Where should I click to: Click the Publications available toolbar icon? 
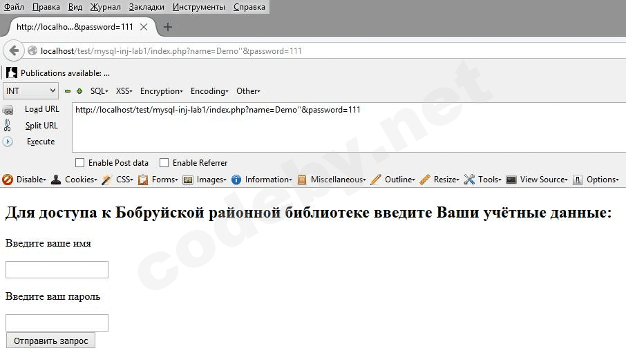click(x=12, y=73)
